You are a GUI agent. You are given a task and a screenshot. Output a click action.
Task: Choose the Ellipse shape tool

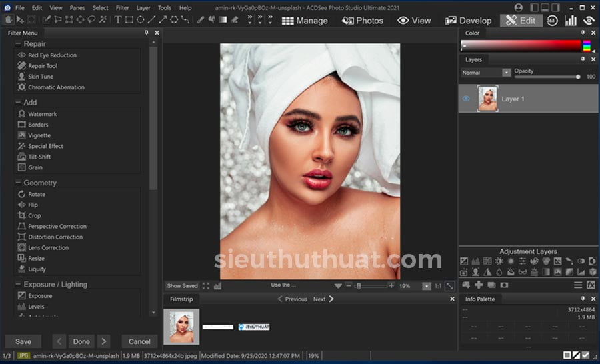pos(141,20)
